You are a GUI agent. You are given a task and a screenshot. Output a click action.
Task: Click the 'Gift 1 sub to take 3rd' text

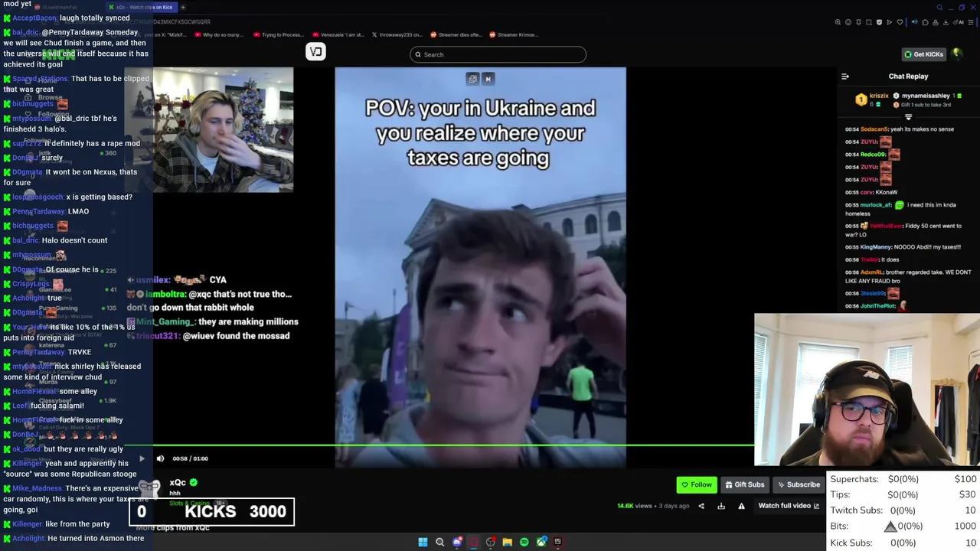tap(926, 105)
